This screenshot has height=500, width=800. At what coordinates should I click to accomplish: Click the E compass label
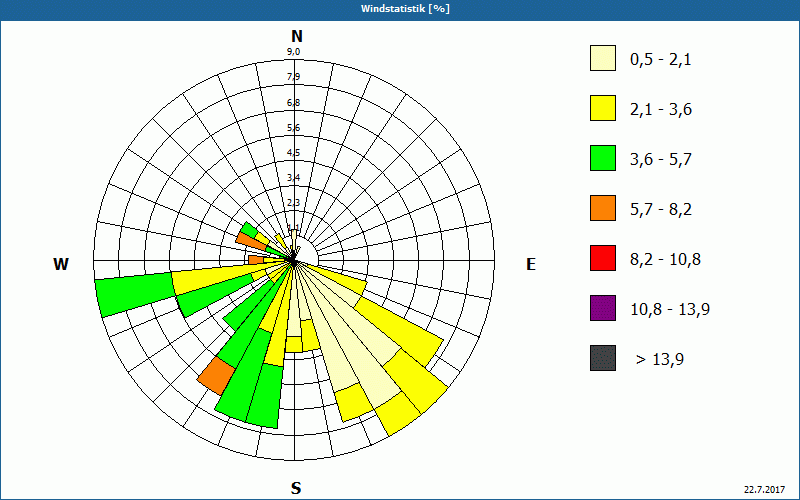point(531,264)
